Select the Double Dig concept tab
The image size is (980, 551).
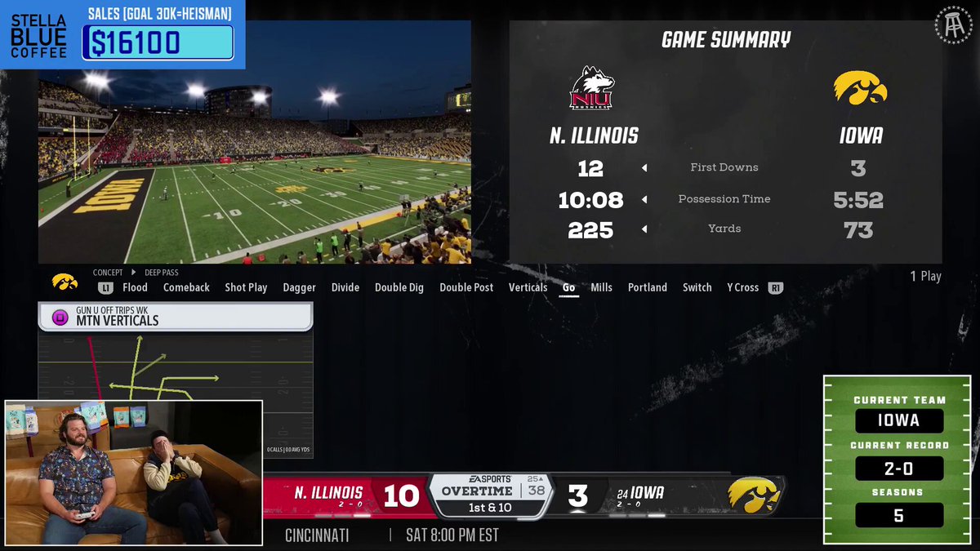pyautogui.click(x=399, y=287)
